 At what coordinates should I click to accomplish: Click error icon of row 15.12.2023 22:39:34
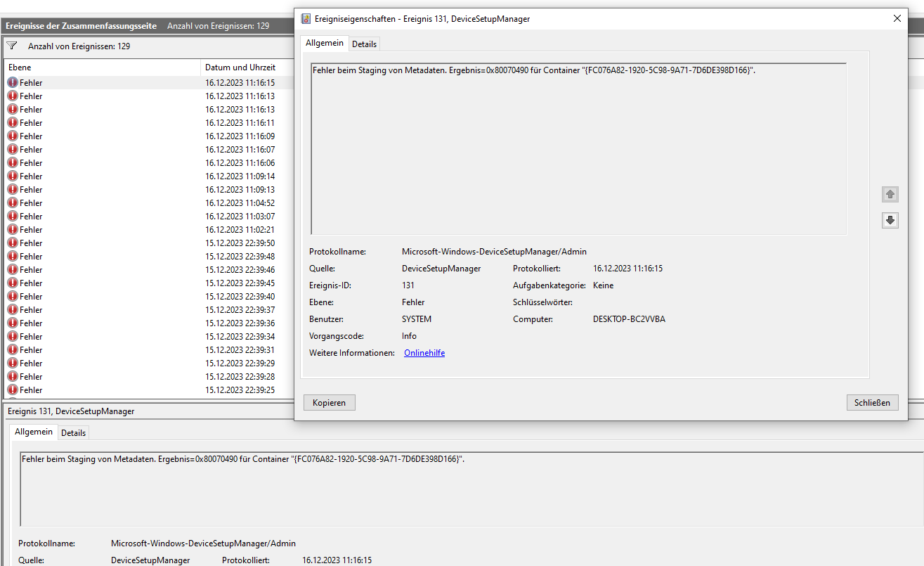pos(13,336)
